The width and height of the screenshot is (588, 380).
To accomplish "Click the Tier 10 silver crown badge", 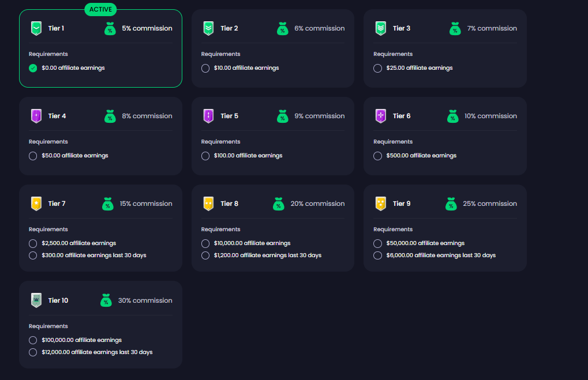I will (36, 300).
